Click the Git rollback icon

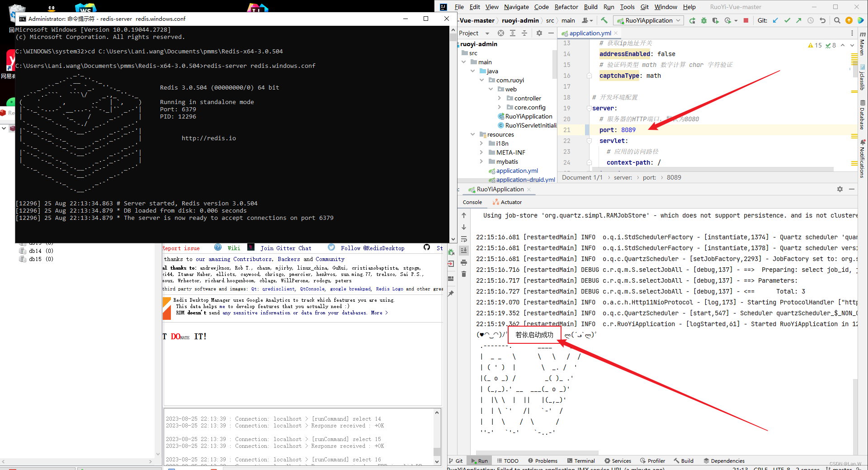[822, 20]
